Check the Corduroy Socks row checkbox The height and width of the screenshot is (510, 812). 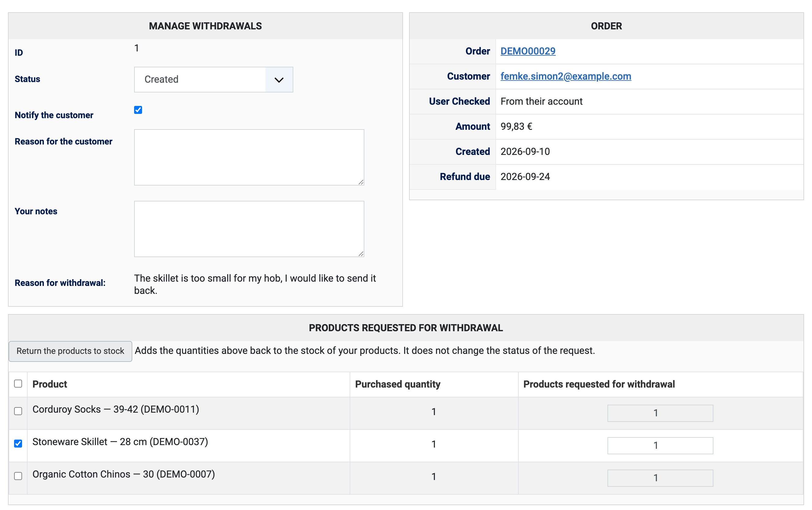(x=18, y=411)
